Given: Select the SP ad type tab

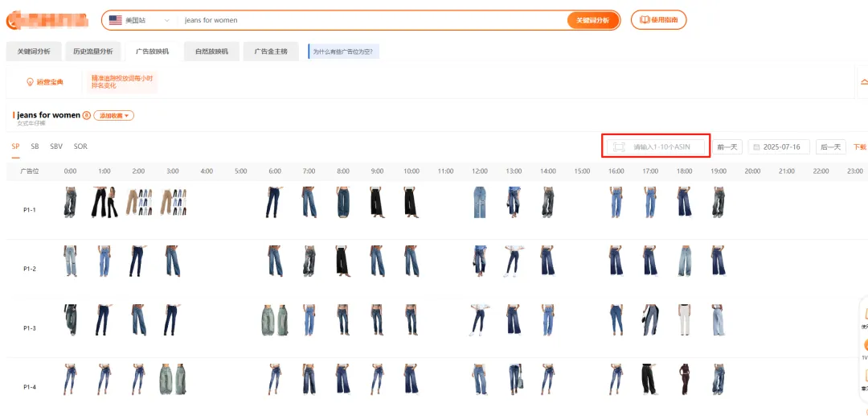Looking at the screenshot, I should [15, 146].
